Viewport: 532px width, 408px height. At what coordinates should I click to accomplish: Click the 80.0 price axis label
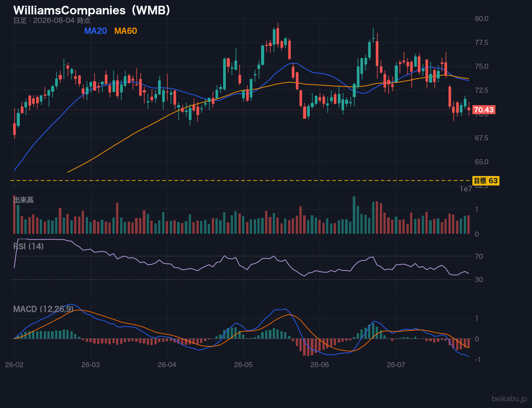pyautogui.click(x=481, y=19)
